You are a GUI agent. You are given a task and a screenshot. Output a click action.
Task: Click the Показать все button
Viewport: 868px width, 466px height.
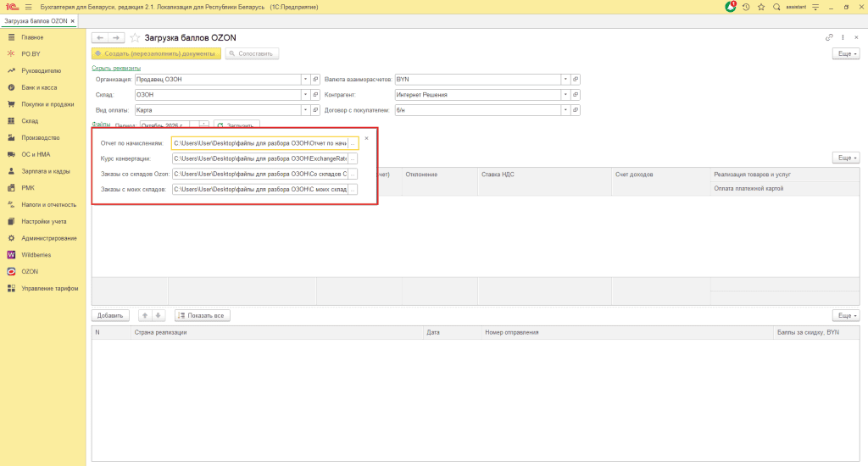click(202, 315)
